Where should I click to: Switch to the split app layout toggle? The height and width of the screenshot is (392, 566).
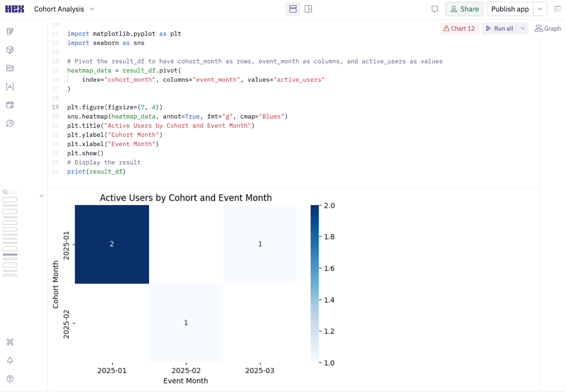pos(308,9)
